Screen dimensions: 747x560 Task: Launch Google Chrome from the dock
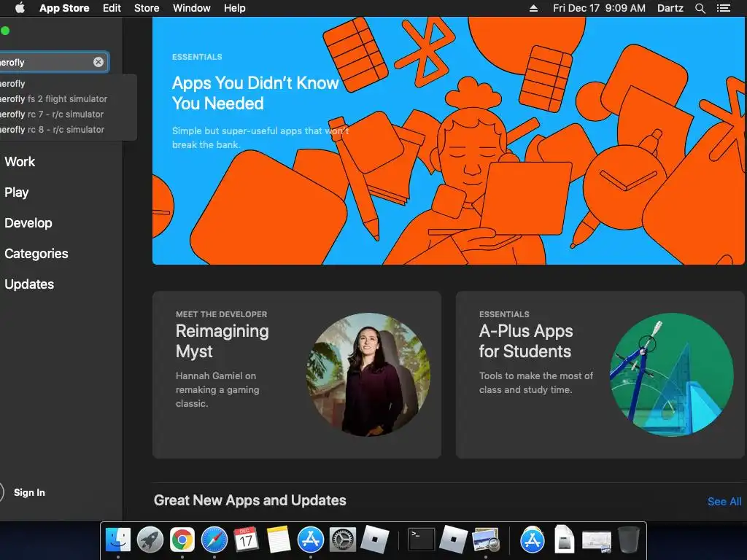coord(182,540)
